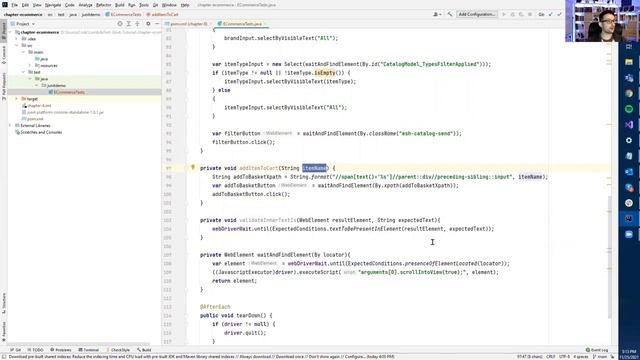Open the Git tool window tab
The height and width of the screenshot is (360, 640).
tap(16, 350)
